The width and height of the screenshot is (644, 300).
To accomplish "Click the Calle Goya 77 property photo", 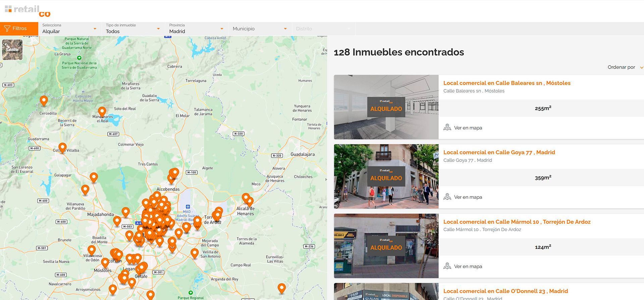I will pos(386,176).
